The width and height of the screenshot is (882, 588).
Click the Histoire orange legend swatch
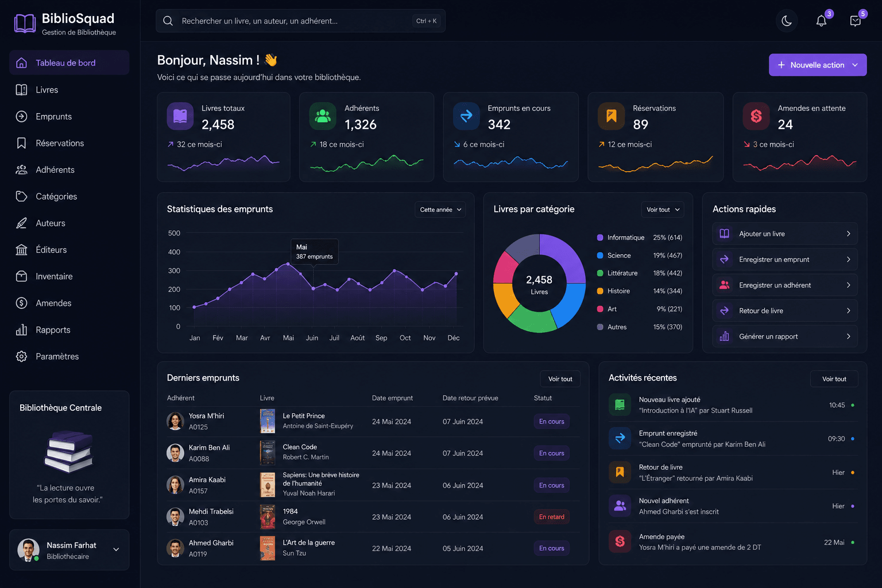pyautogui.click(x=600, y=291)
